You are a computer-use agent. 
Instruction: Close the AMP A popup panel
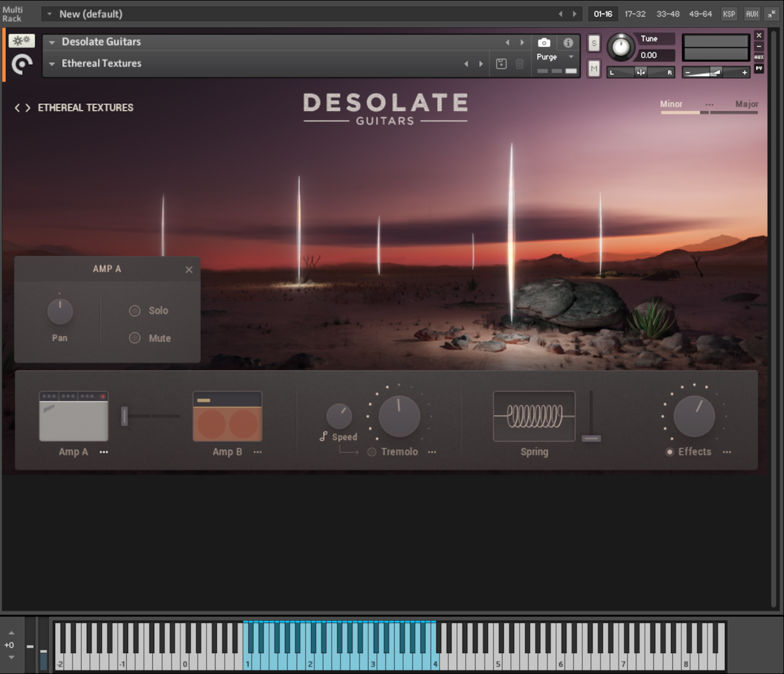(189, 269)
